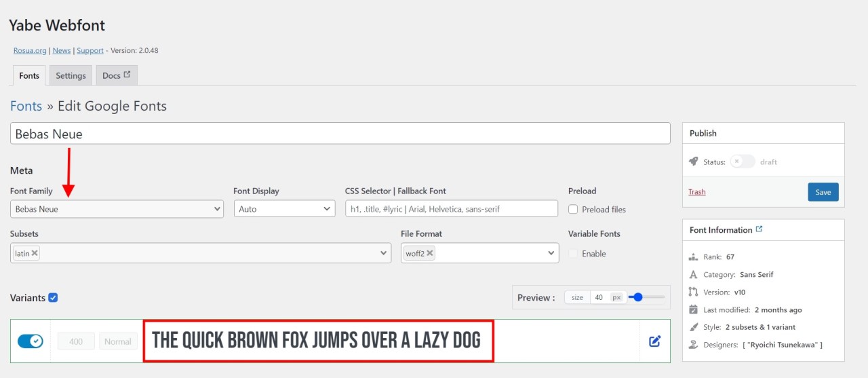
Task: Follow the Rosua.org link
Action: 30,50
